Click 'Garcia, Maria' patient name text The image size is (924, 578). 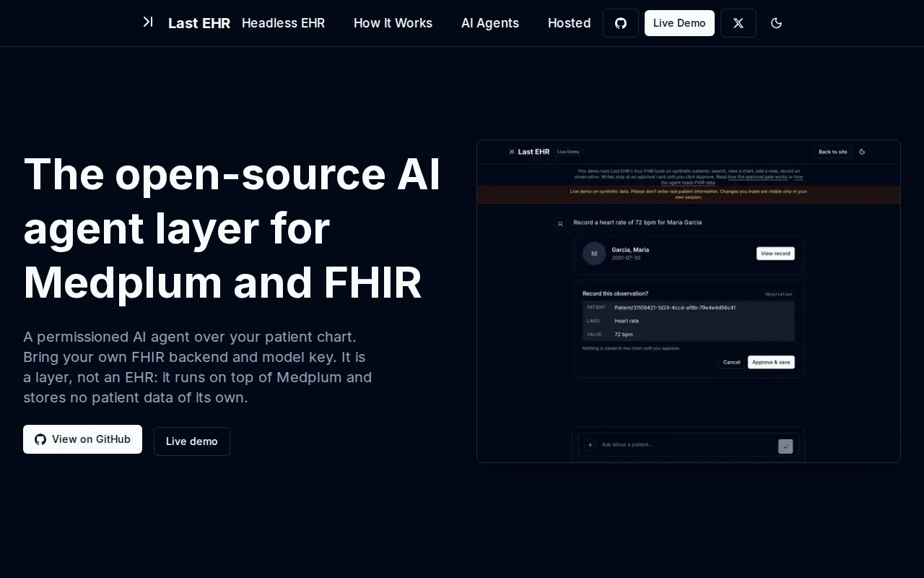[x=630, y=250]
